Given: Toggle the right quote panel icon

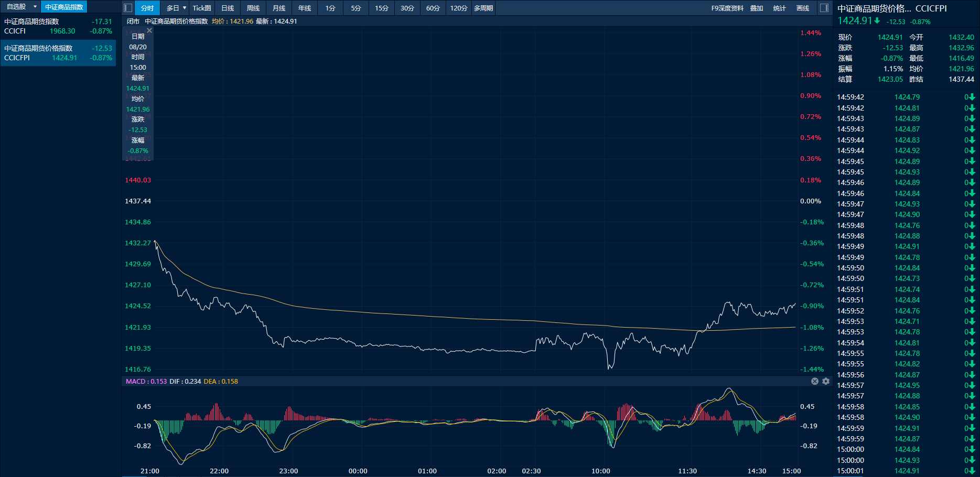Looking at the screenshot, I should tap(824, 8).
